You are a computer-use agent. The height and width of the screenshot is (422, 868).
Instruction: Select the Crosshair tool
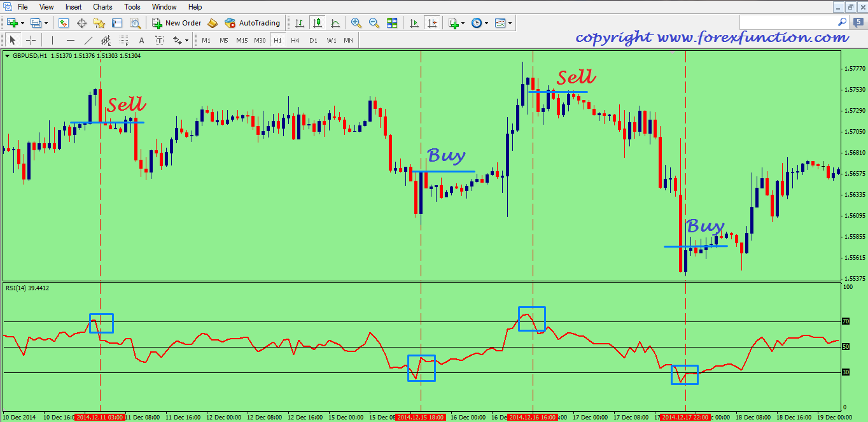(31, 39)
